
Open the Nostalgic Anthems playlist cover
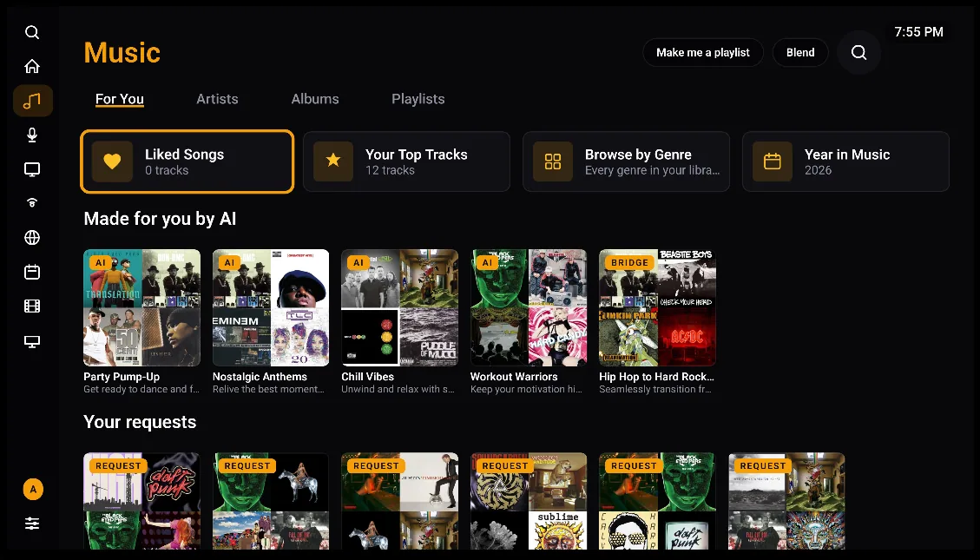(271, 307)
